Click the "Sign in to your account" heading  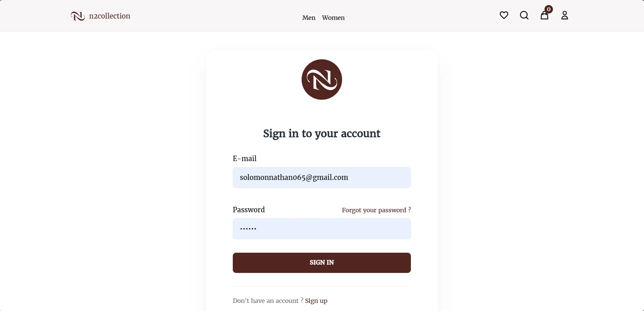(322, 133)
